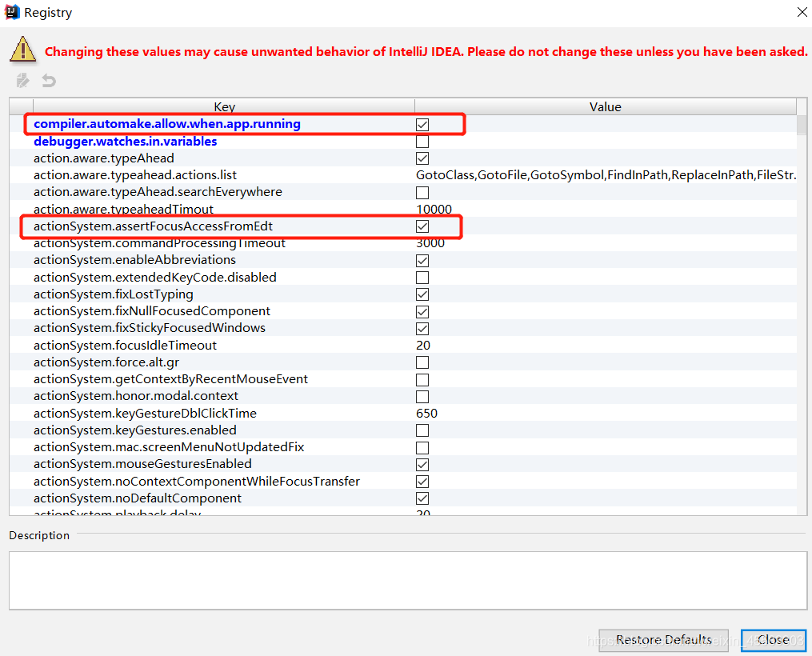Screen dimensions: 812x656
Task: Enable debugger.watches.in.variables checkbox
Action: click(x=422, y=142)
